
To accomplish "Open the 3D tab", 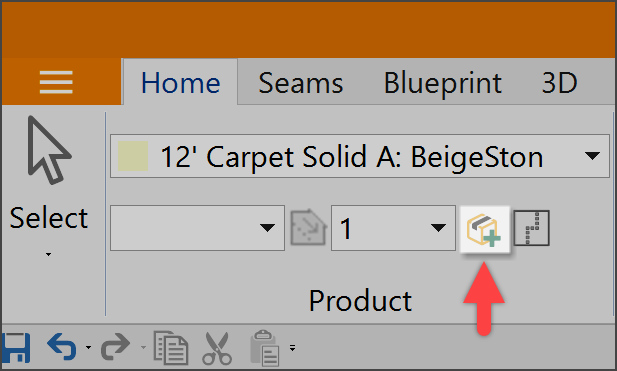I will pyautogui.click(x=559, y=83).
